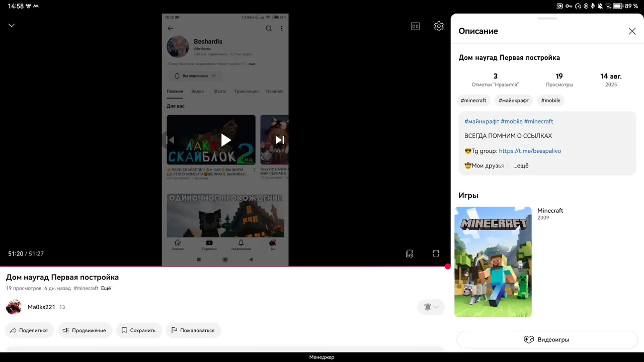Collapse the video player with down chevron
This screenshot has height=362, width=644.
(12, 26)
